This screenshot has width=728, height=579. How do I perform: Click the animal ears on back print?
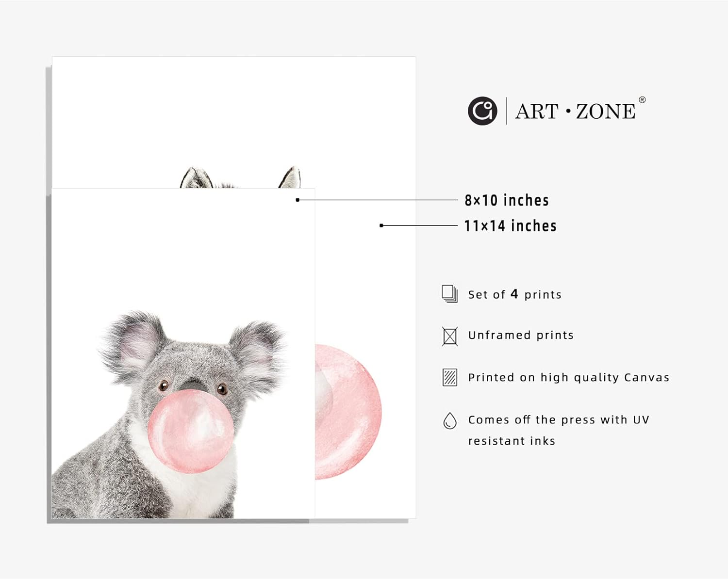pos(241,177)
